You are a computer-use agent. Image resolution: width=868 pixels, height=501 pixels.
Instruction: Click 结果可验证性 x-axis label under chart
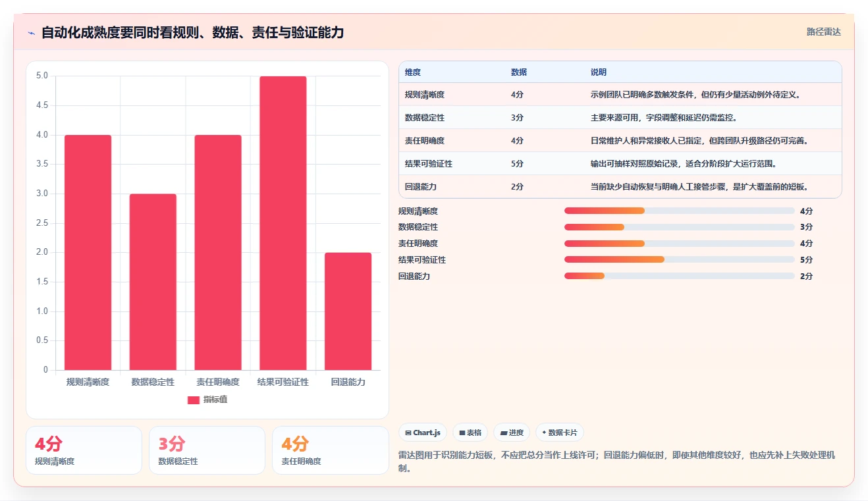(x=283, y=382)
